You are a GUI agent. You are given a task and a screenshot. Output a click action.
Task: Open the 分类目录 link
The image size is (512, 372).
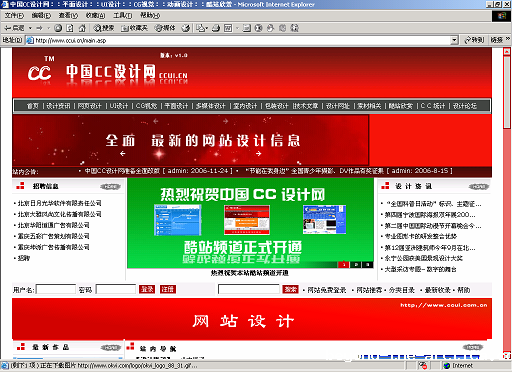pyautogui.click(x=401, y=290)
